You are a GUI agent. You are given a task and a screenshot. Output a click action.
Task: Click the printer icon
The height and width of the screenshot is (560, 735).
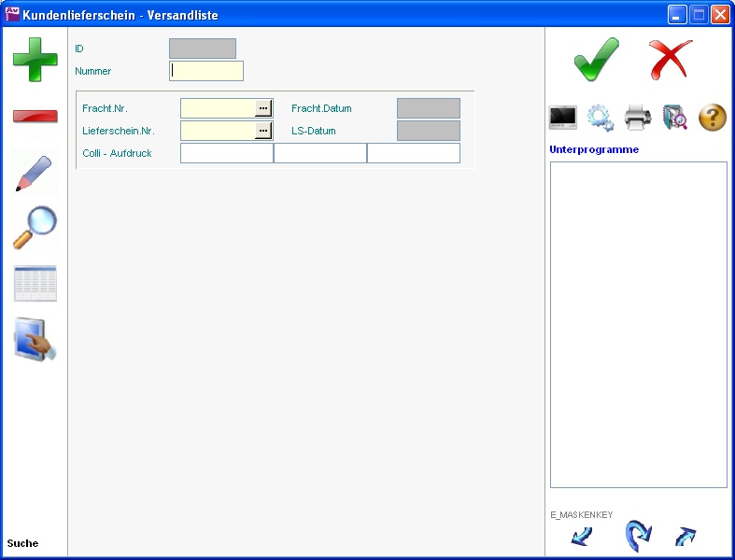point(638,118)
